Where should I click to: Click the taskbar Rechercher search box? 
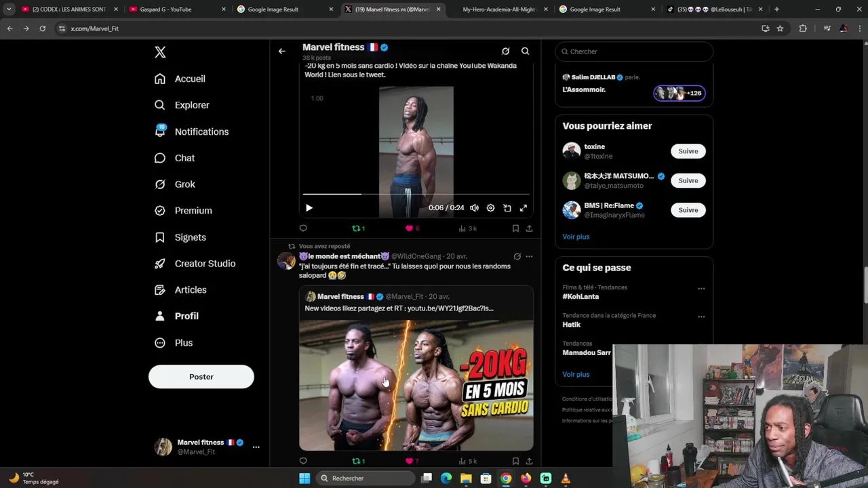point(366,479)
